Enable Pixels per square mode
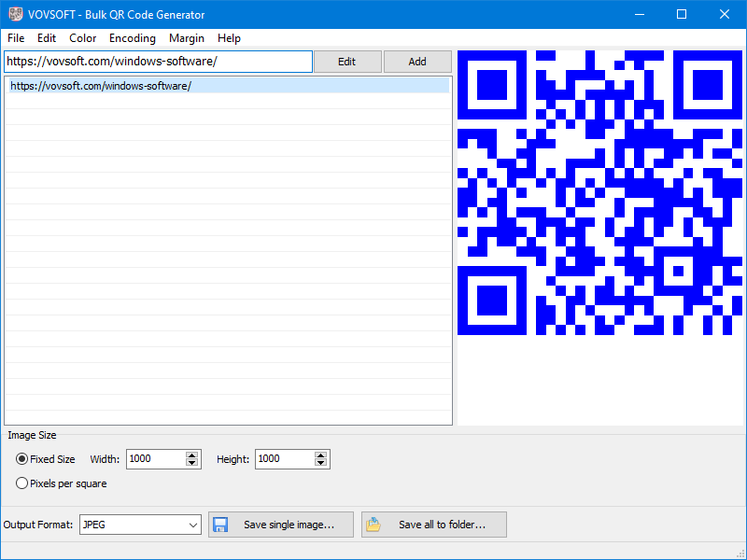 coord(21,483)
